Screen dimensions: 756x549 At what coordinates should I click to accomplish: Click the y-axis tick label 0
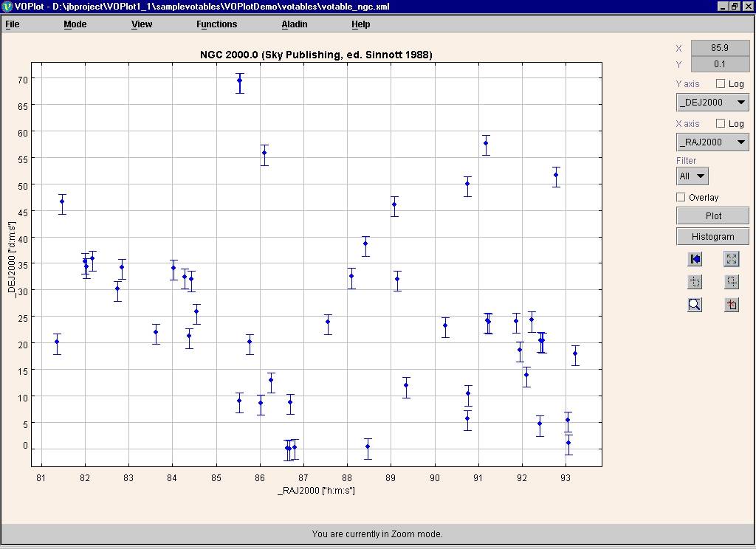click(x=25, y=446)
